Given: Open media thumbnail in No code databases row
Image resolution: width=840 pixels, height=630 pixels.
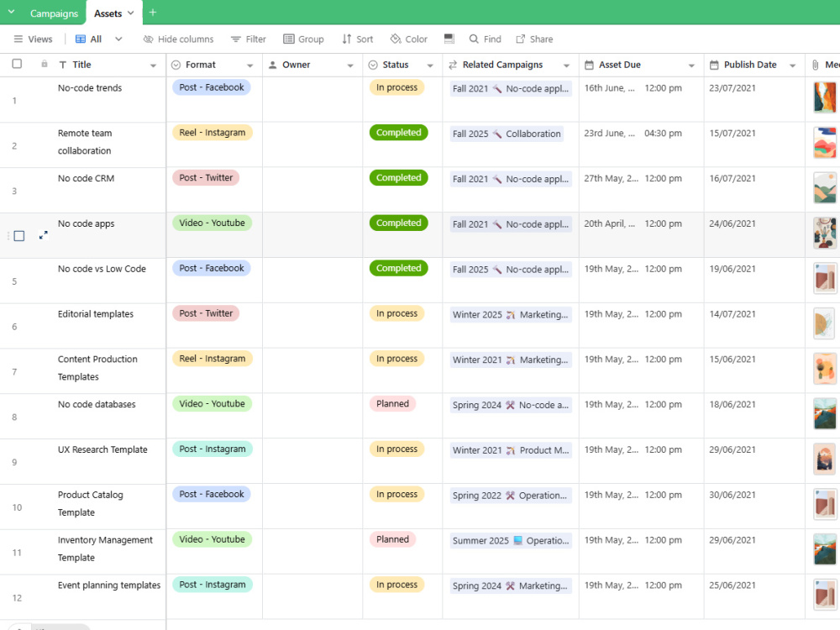Looking at the screenshot, I should [x=825, y=413].
